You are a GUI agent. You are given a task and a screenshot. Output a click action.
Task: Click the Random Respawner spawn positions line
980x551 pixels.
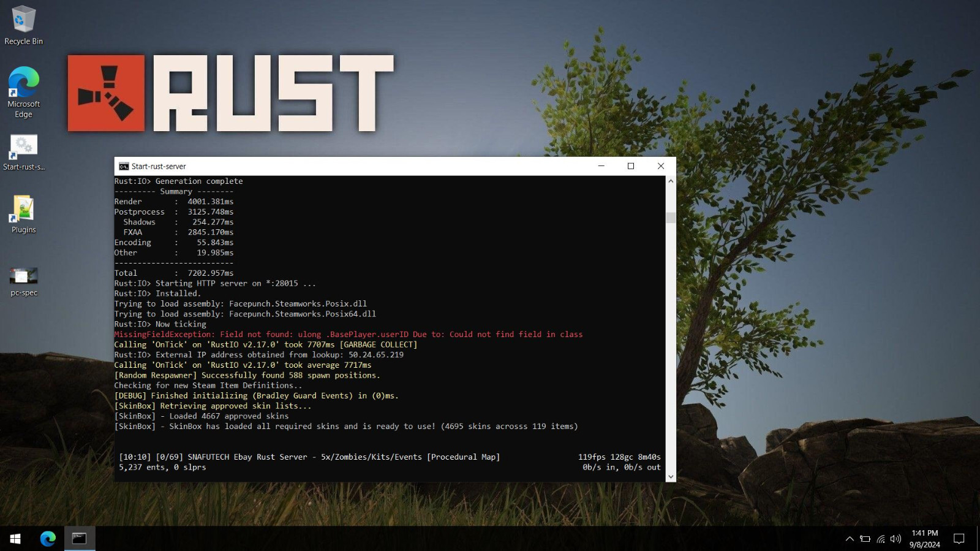tap(247, 375)
